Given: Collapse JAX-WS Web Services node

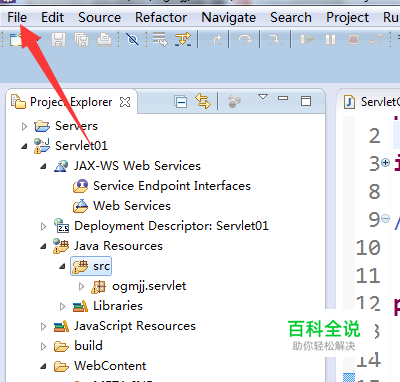Looking at the screenshot, I should click(x=43, y=166).
